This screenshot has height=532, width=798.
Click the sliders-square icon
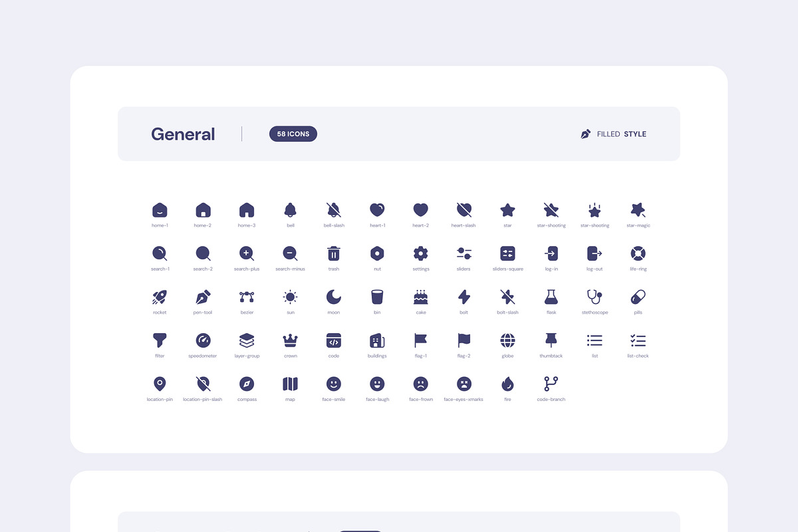(507, 253)
